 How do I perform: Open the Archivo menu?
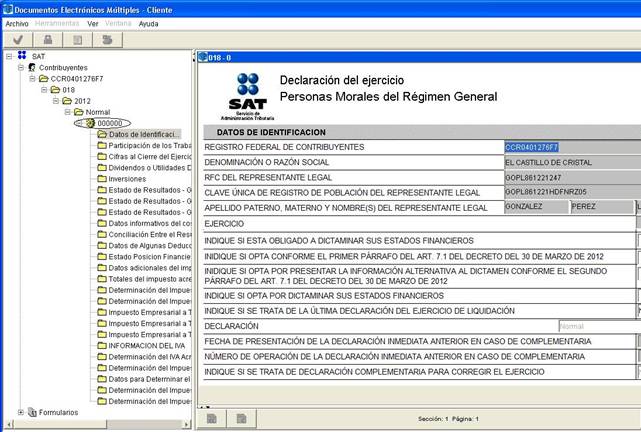(x=17, y=24)
